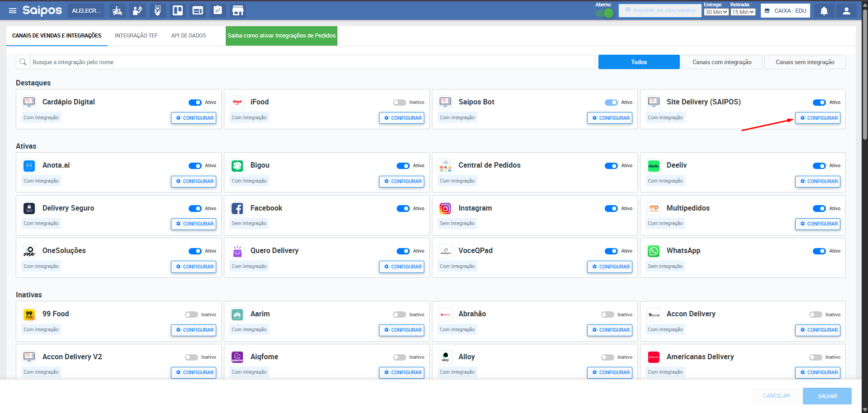
Task: Open the notifications bell
Action: 824,11
